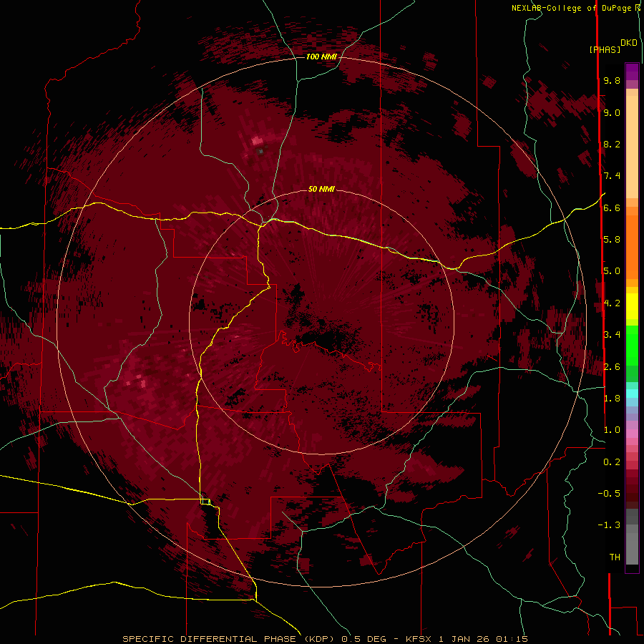Click the purple swatch atop the color bar

632,72
